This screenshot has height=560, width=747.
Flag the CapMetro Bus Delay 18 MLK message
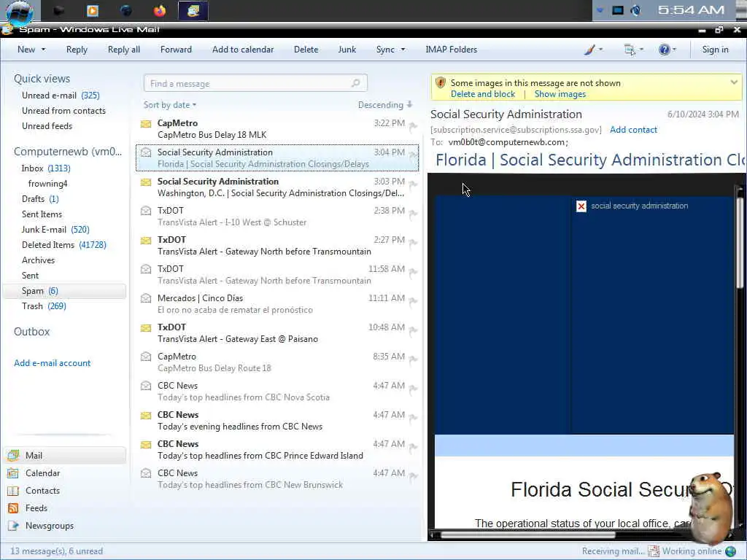click(x=413, y=126)
